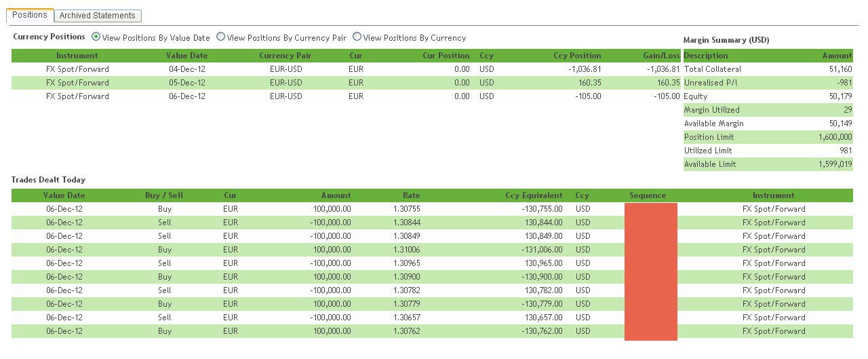Click the Description header in Margin Summary
The height and width of the screenshot is (359, 868).
[705, 56]
